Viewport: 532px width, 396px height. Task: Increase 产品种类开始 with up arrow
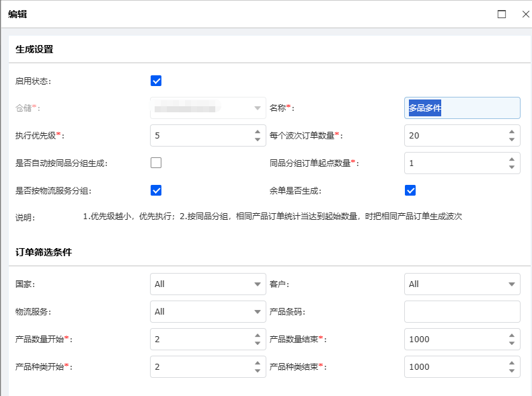tap(258, 363)
